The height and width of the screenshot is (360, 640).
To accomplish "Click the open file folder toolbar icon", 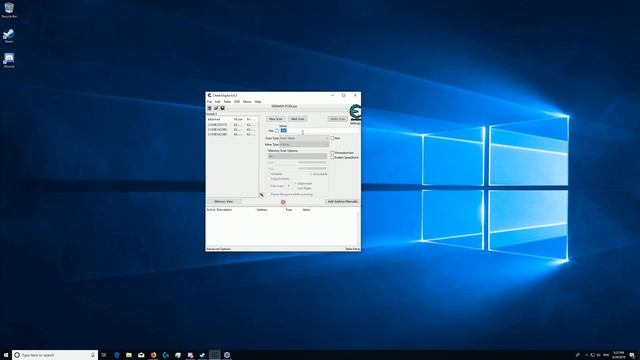I will (216, 108).
